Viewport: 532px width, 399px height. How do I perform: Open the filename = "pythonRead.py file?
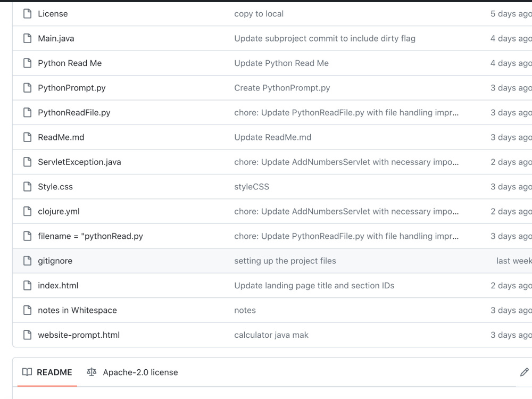tap(90, 236)
